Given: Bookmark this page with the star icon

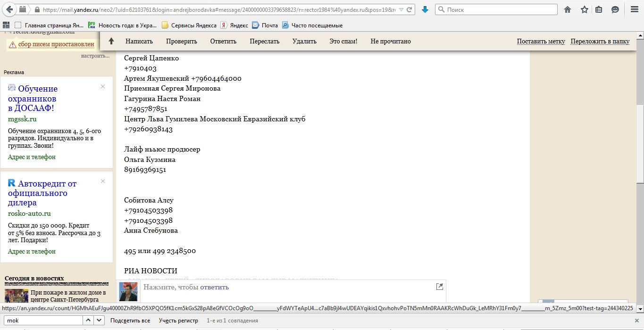Looking at the screenshot, I should point(584,9).
